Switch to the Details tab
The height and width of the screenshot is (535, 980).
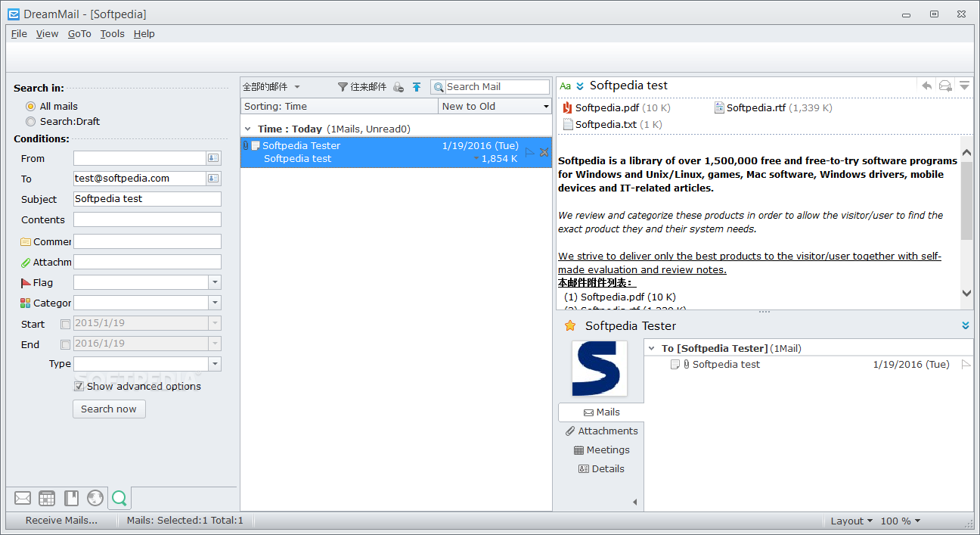tap(601, 468)
